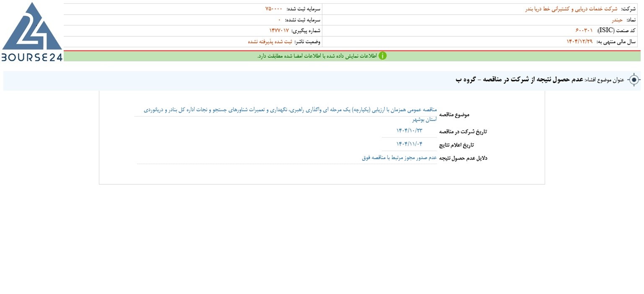Click the label شماره پیگیری
The width and height of the screenshot is (644, 294).
click(x=306, y=31)
